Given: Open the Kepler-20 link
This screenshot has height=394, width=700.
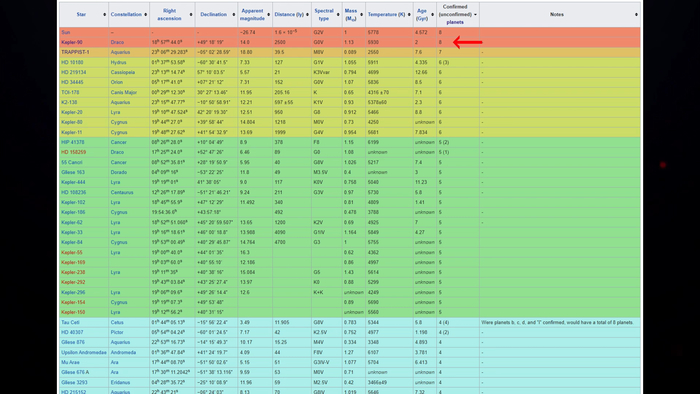Looking at the screenshot, I should 72,112.
